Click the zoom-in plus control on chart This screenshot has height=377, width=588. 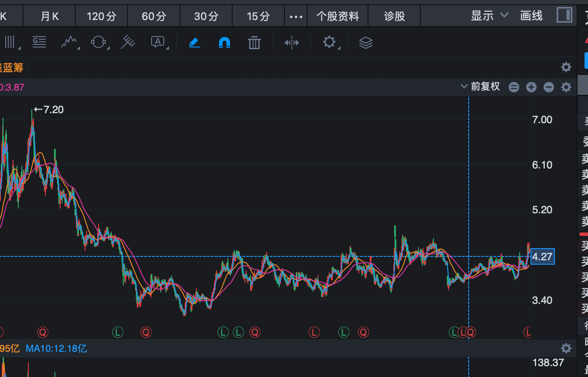click(x=531, y=87)
